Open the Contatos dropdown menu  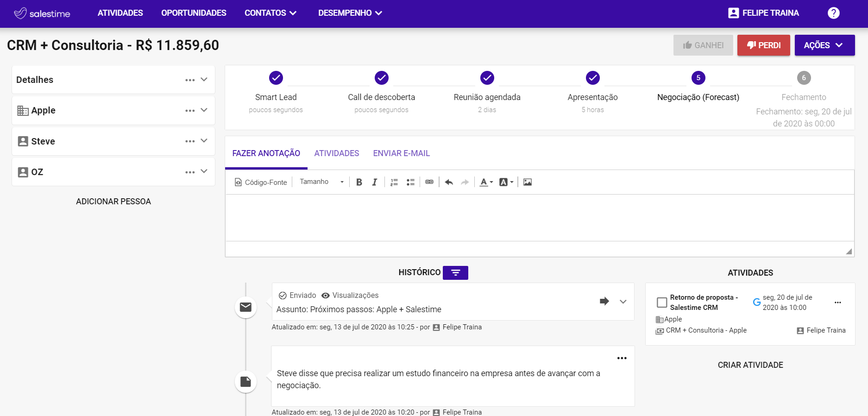(x=270, y=13)
